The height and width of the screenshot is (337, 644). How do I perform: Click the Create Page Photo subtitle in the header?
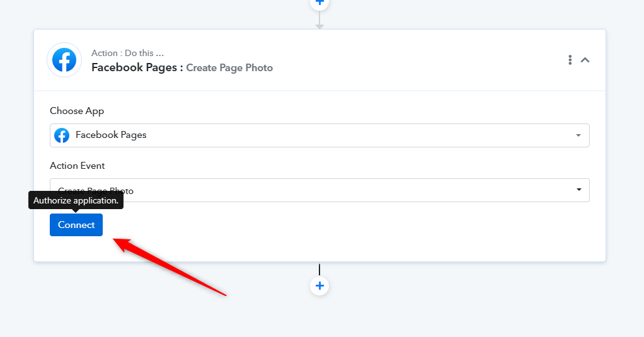pyautogui.click(x=229, y=68)
